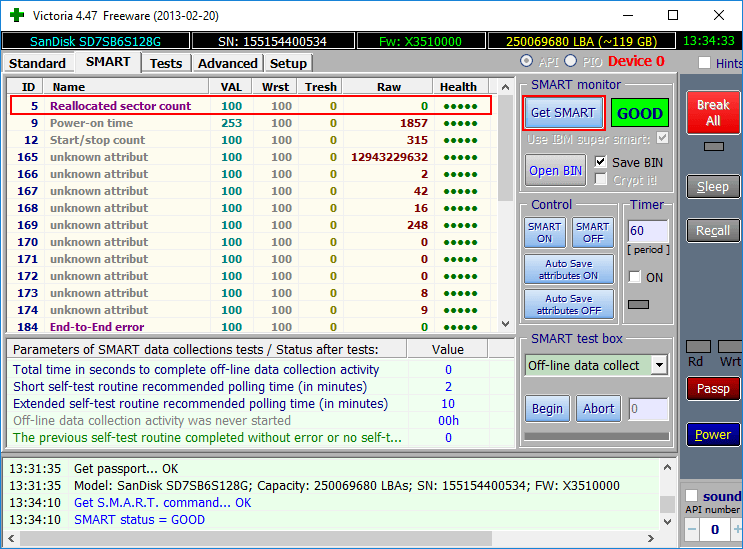Viewport: 743px width, 549px height.
Task: Select the Start/stop count row
Action: 251,140
